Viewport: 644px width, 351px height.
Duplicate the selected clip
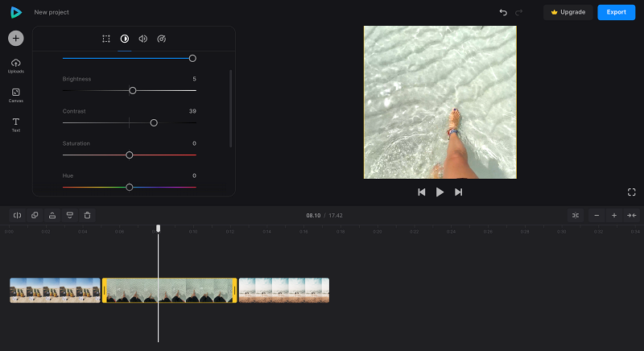pos(35,215)
